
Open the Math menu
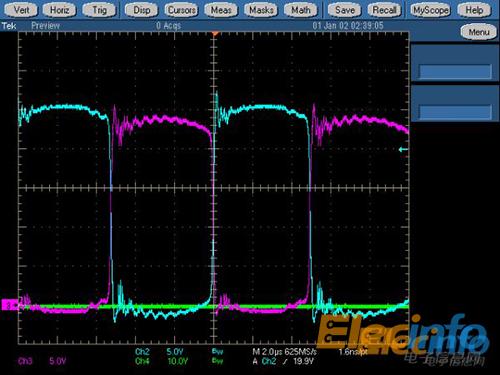coord(301,10)
